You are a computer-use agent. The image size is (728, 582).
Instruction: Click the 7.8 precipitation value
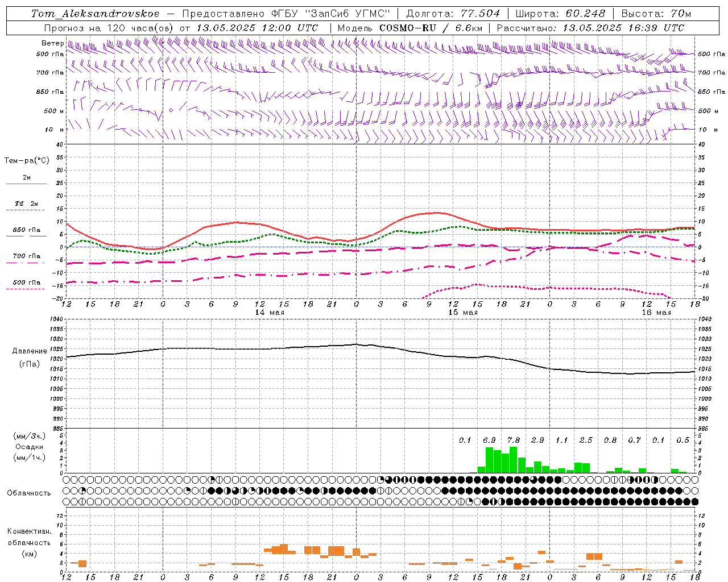[514, 440]
